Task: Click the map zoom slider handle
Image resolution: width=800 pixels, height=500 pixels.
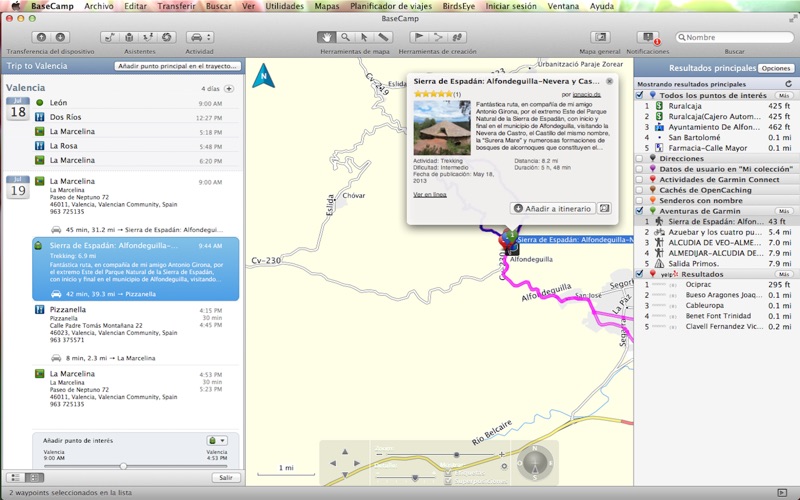Action: point(457,454)
